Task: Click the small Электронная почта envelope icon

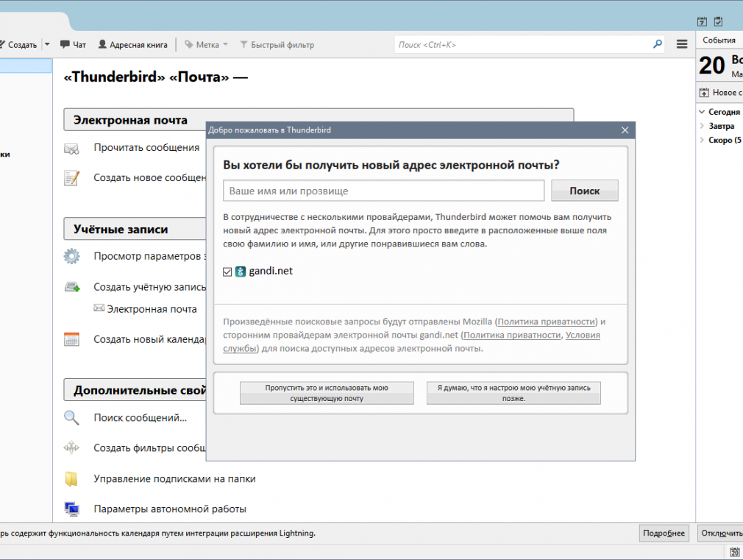Action: (99, 308)
